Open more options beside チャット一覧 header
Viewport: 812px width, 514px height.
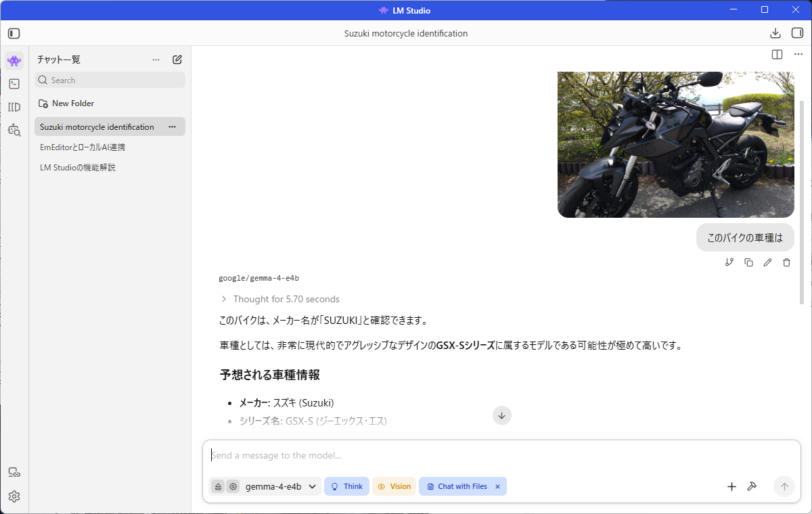click(x=156, y=60)
